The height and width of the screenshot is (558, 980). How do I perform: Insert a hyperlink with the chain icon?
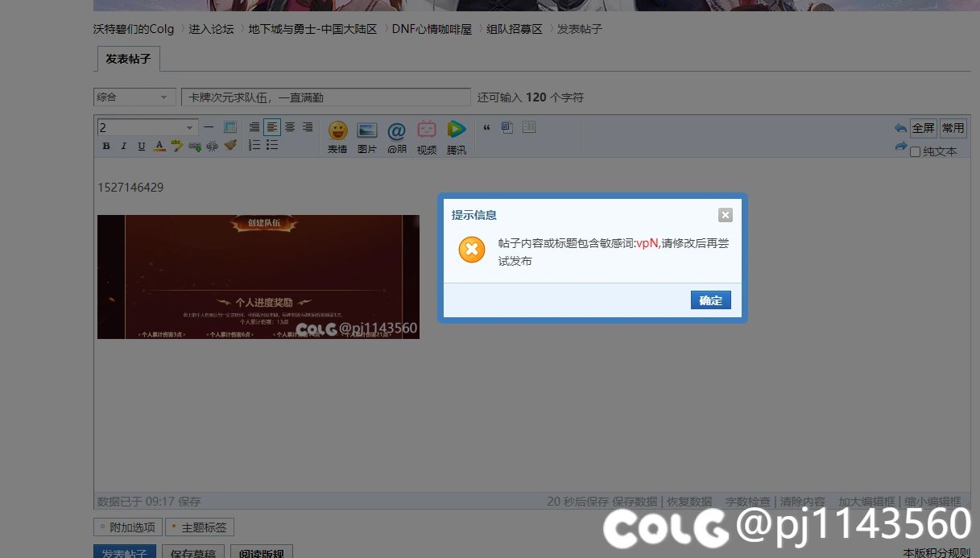pyautogui.click(x=195, y=146)
